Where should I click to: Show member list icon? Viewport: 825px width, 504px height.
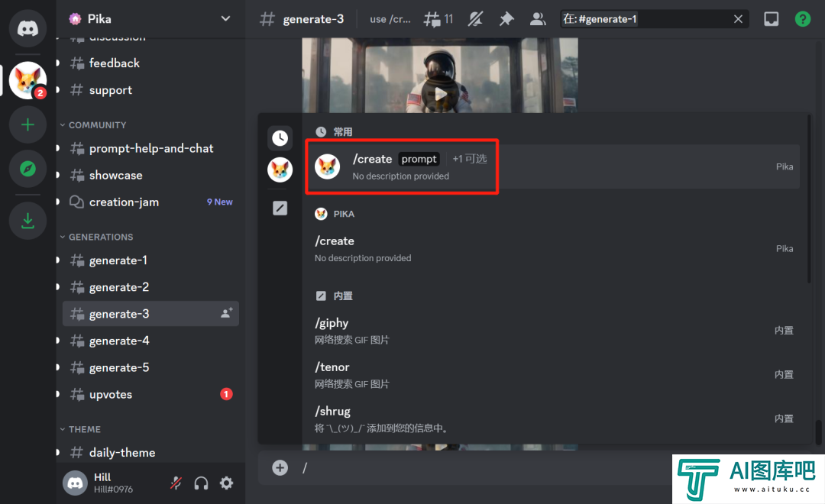[537, 19]
